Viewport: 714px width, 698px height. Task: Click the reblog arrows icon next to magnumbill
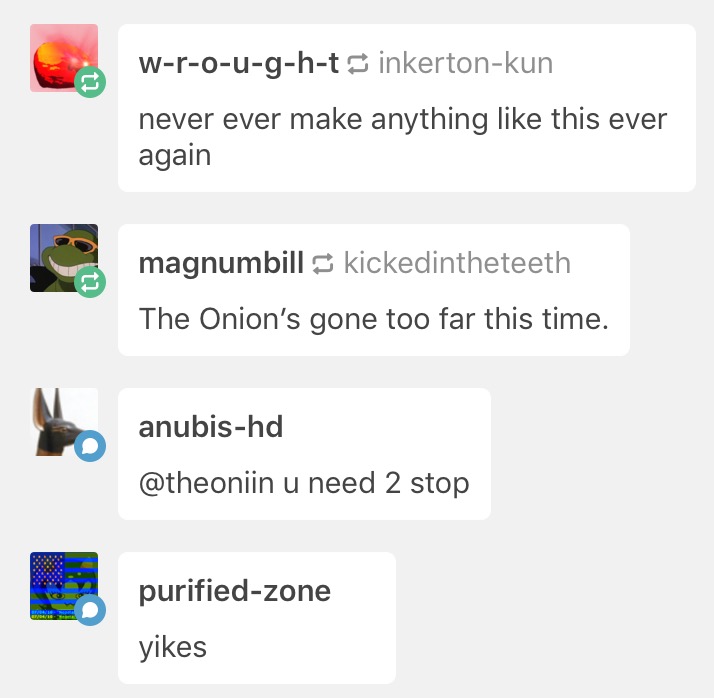[x=323, y=264]
